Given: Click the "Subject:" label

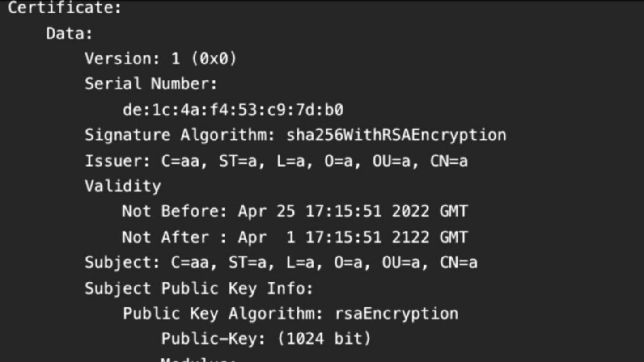Looking at the screenshot, I should pos(123,262).
